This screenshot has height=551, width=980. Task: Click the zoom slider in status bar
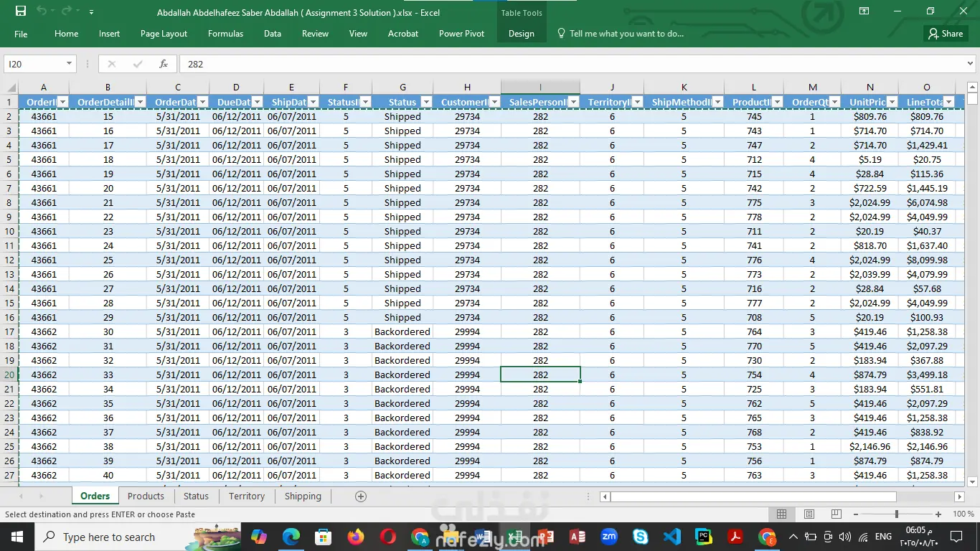click(x=896, y=514)
